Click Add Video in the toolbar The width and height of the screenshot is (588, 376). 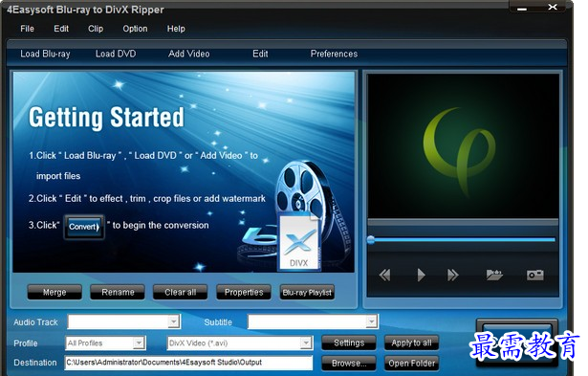click(189, 54)
